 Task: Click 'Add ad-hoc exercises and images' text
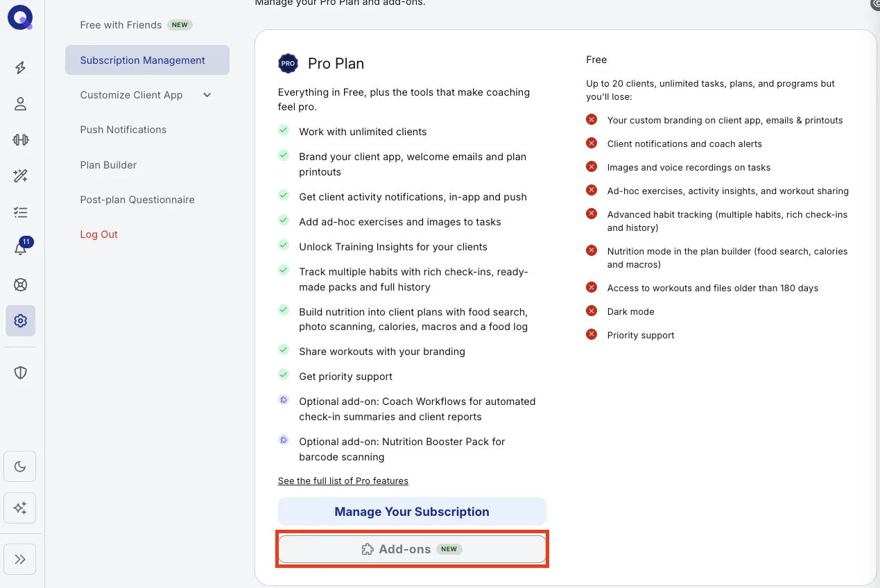(400, 222)
